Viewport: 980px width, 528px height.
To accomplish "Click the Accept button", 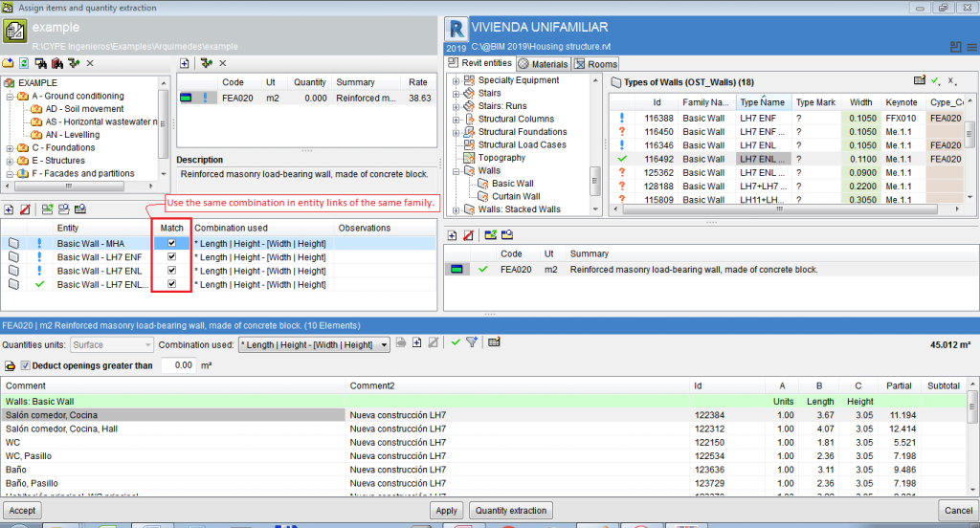I will 23,511.
